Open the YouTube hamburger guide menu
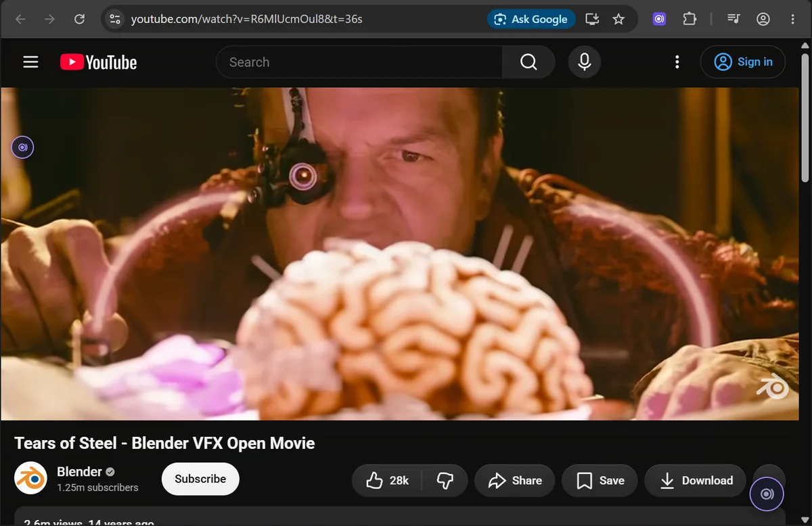Image resolution: width=812 pixels, height=526 pixels. point(30,62)
